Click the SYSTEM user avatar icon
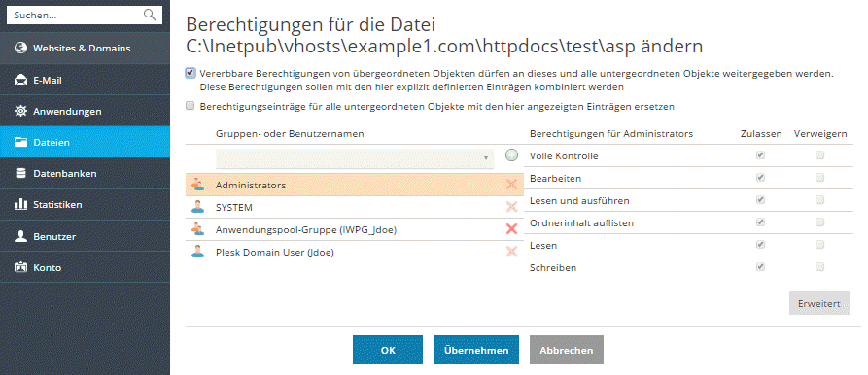The width and height of the screenshot is (868, 375). click(197, 207)
